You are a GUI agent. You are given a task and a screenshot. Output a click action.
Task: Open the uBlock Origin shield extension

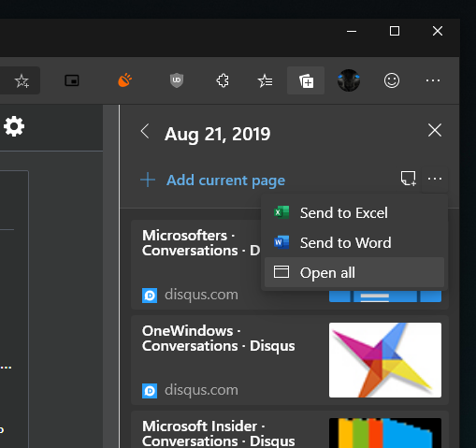177,80
